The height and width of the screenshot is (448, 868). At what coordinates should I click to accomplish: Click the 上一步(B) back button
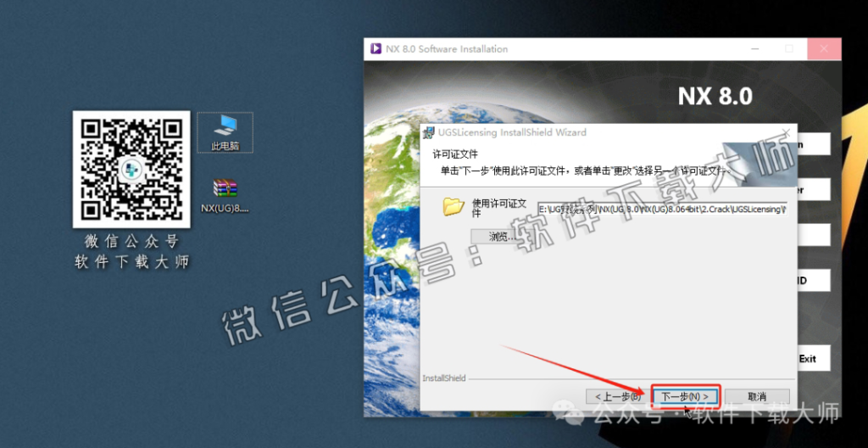(x=617, y=396)
